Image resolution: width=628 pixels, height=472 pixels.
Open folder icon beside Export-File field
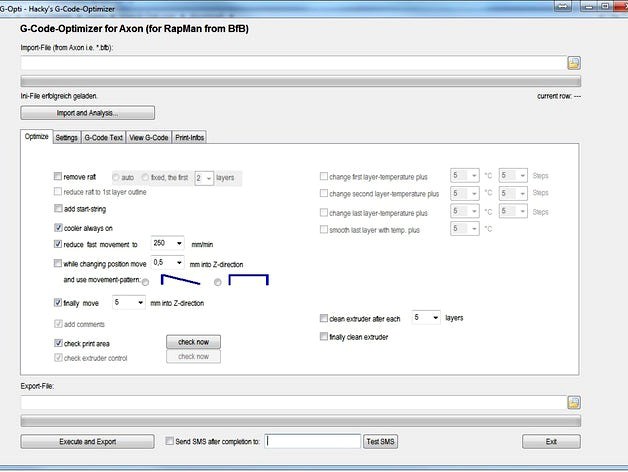coord(574,402)
